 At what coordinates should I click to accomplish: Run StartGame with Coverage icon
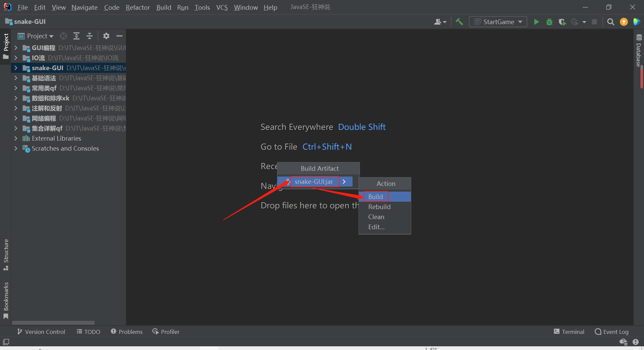562,22
